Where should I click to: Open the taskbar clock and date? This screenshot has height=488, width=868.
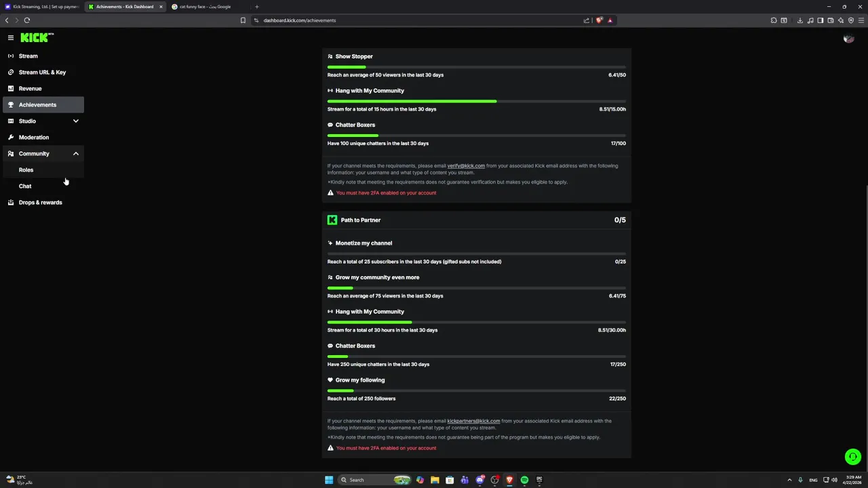point(853,480)
